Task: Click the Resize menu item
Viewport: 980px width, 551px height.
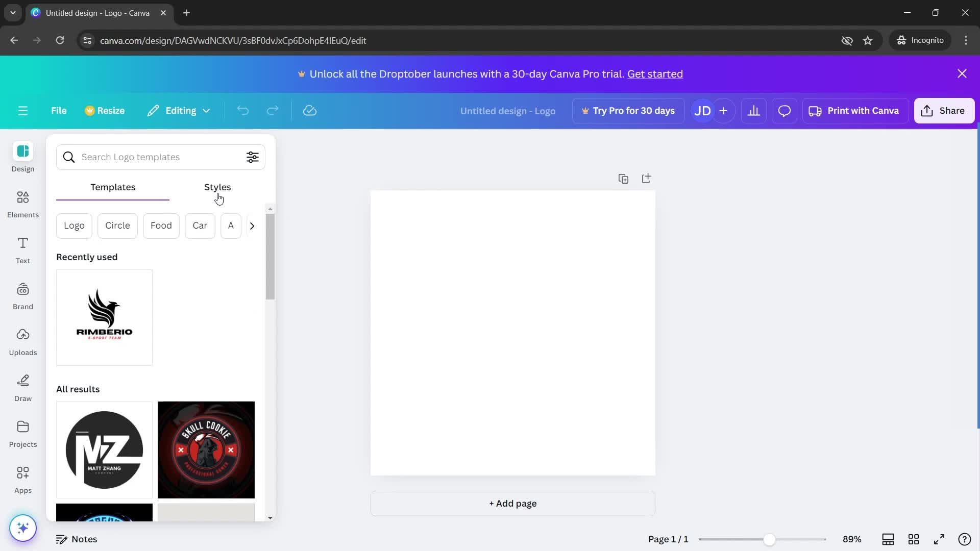Action: pyautogui.click(x=105, y=111)
